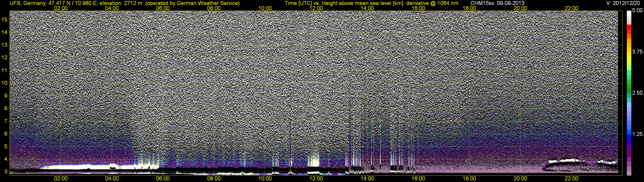Click the 'CHM15kx: 09-09-2013' instrument label

[497, 3]
